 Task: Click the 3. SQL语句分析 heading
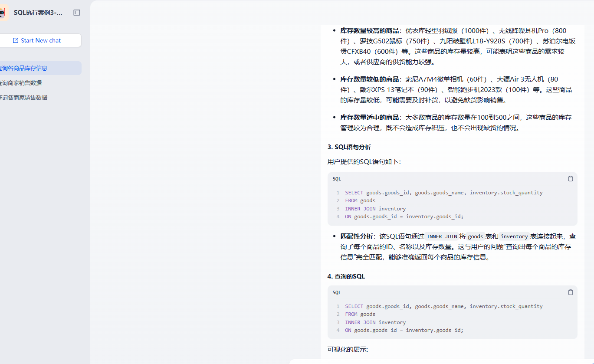(349, 147)
